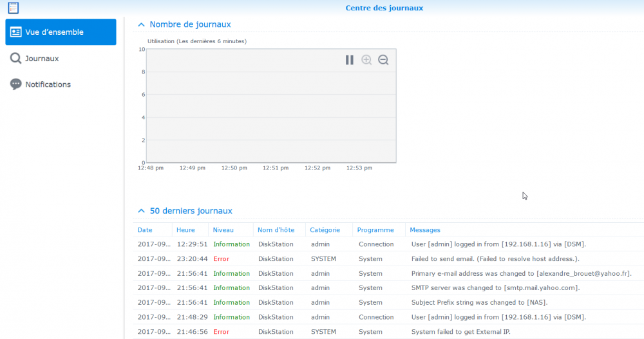This screenshot has height=339, width=644.
Task: Click the Heure column header
Action: (x=185, y=230)
